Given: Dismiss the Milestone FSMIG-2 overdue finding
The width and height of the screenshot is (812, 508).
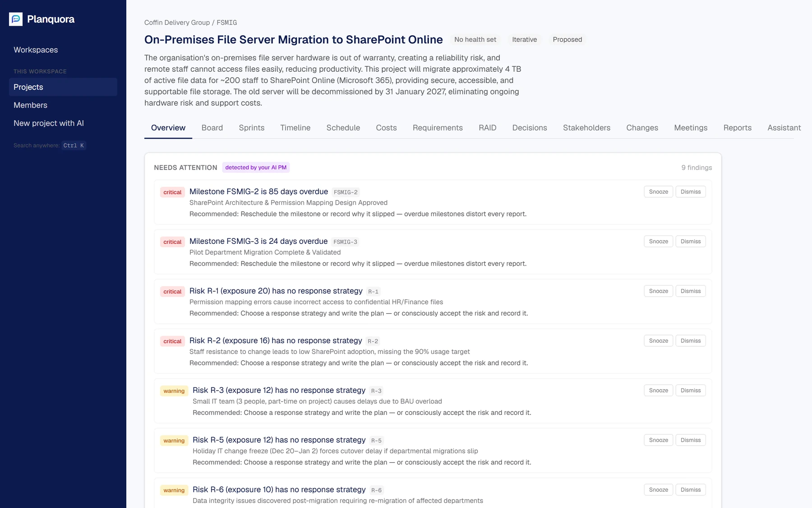Looking at the screenshot, I should tap(691, 192).
